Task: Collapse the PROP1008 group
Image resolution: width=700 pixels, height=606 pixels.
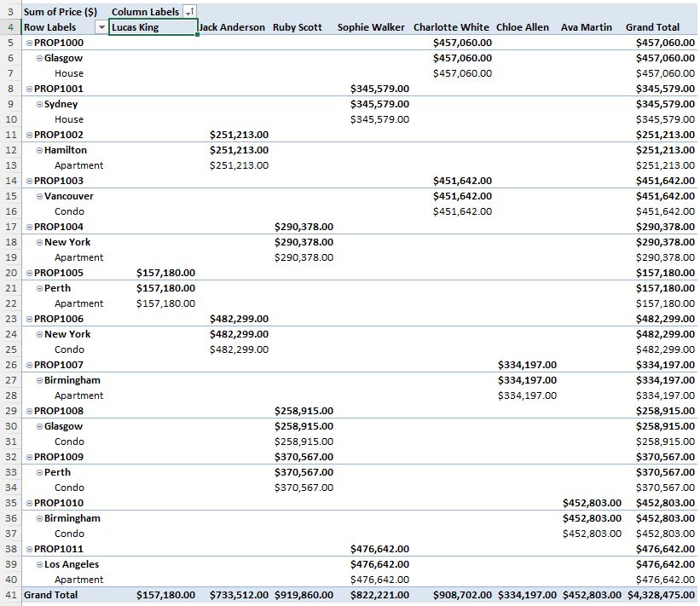Action: point(30,411)
